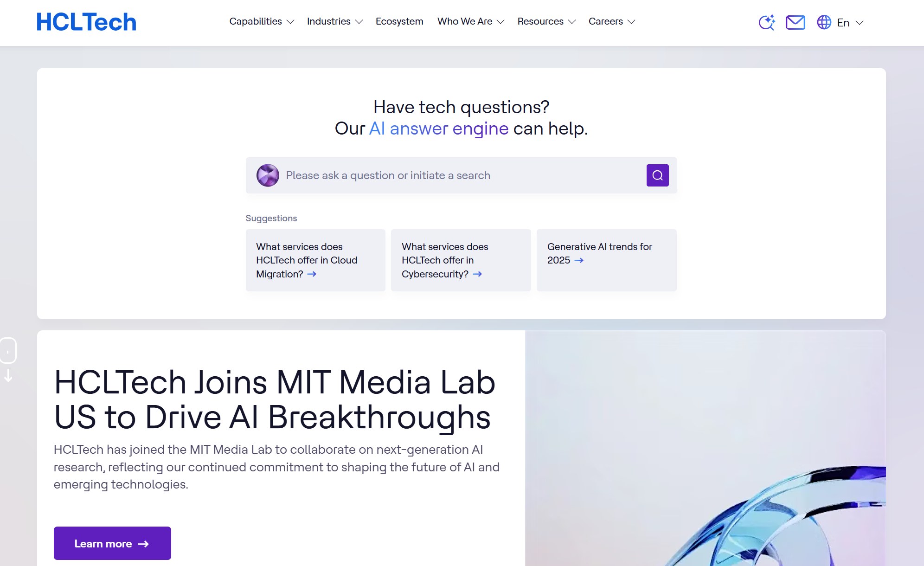
Task: Open the En language selector
Action: click(850, 23)
